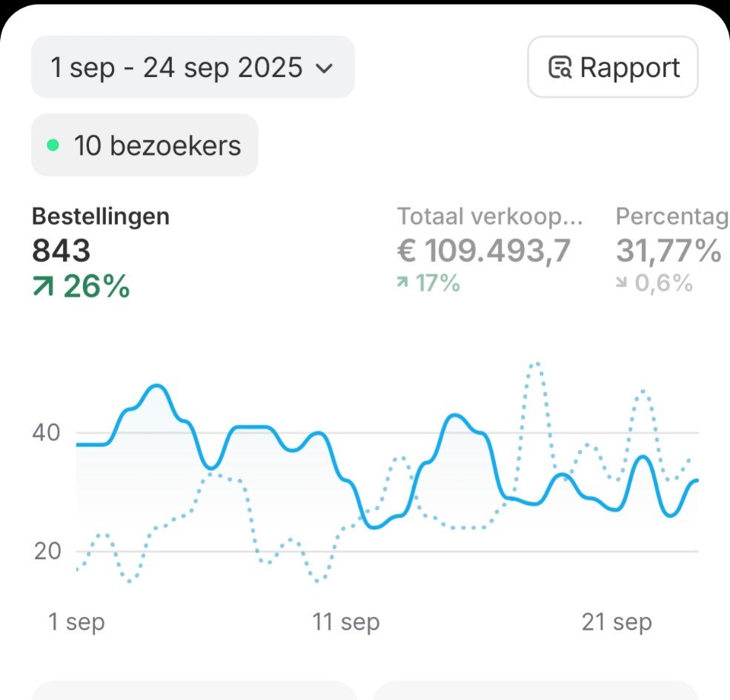This screenshot has width=730, height=700.
Task: Click the green live visitors dot
Action: 53,145
